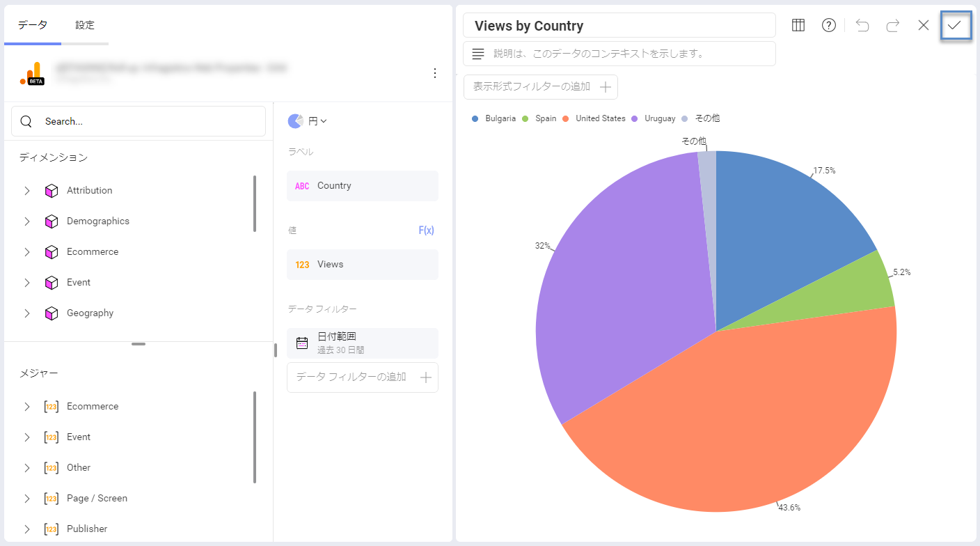Open the 日付範囲 date filter
The height and width of the screenshot is (546, 980).
coord(363,343)
